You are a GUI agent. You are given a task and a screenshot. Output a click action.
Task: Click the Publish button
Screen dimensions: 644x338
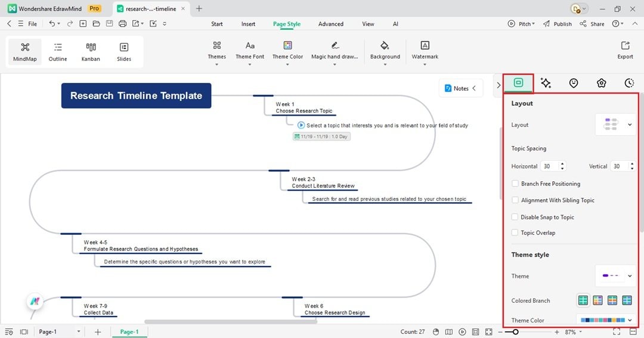click(x=558, y=24)
